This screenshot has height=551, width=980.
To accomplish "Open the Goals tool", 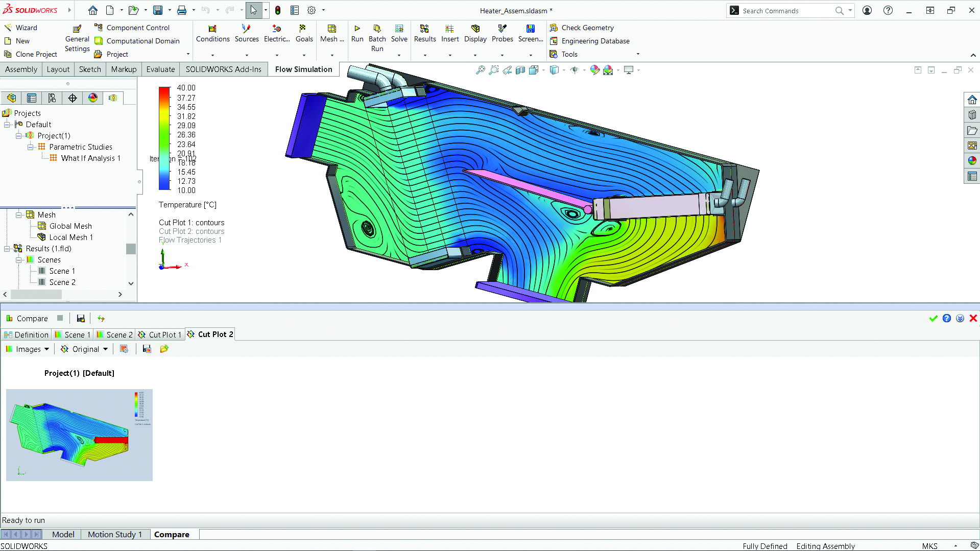I will [304, 34].
